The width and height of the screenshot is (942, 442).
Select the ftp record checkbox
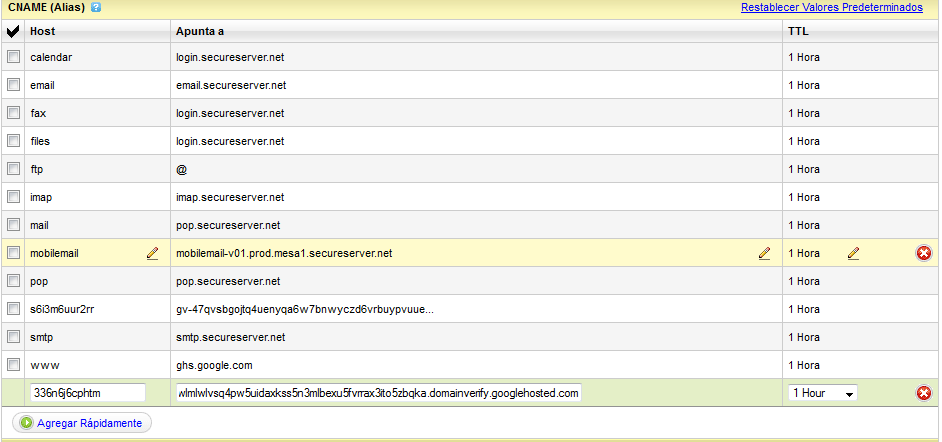click(13, 169)
